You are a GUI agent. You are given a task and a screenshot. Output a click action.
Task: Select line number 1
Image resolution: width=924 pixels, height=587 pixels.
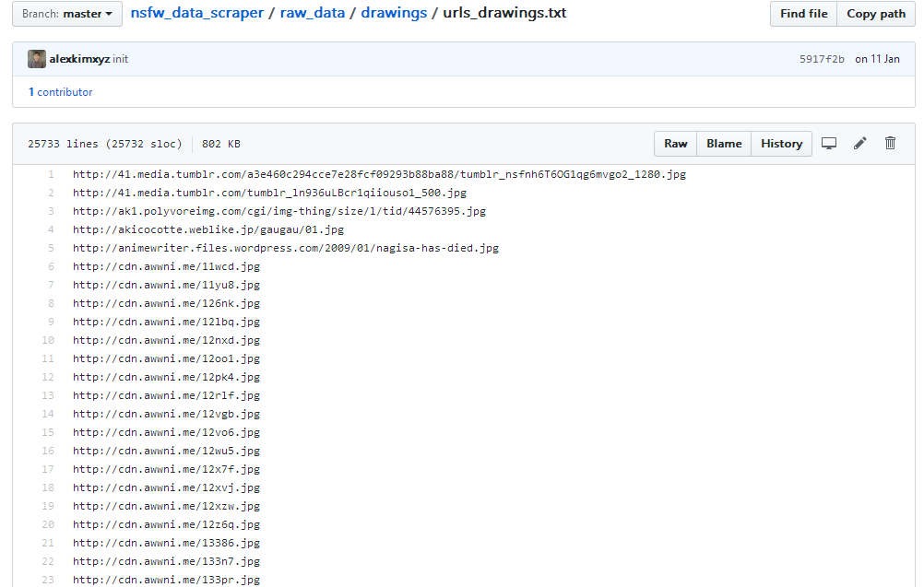(x=51, y=174)
